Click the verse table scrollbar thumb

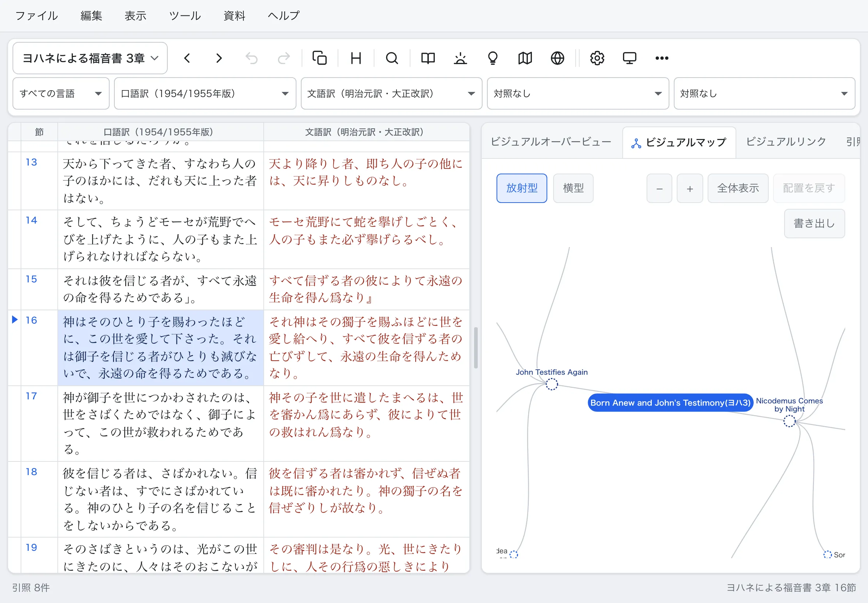click(476, 347)
